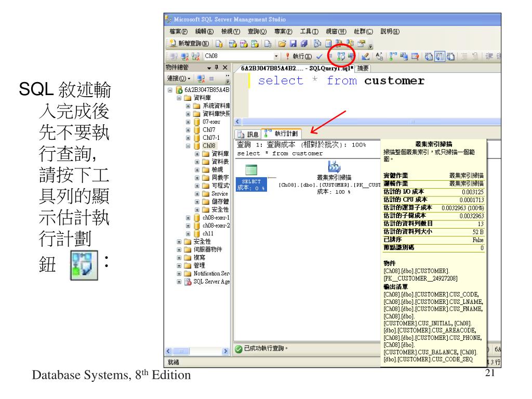Click inside the select * from customer query
The width and height of the screenshot is (532, 399).
click(341, 81)
